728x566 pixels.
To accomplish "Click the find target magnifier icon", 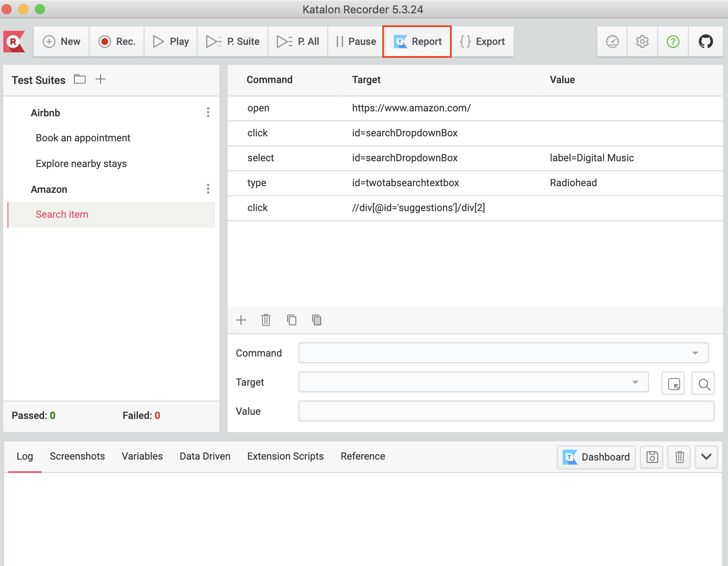I will (x=703, y=383).
